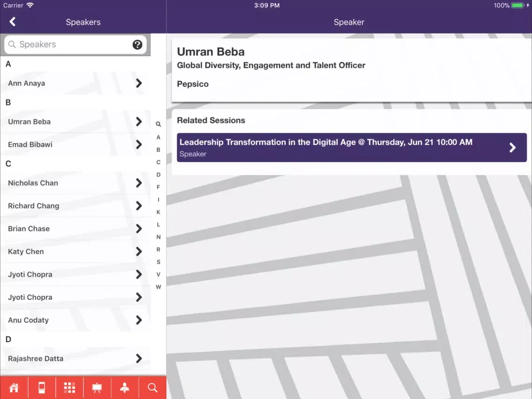Viewport: 532px width, 399px height.
Task: Open Brian Chase chevron
Action: pyautogui.click(x=139, y=229)
